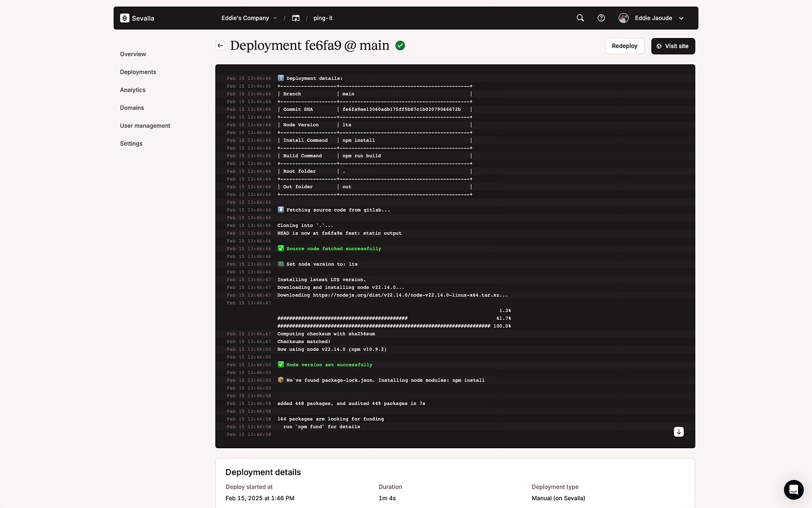Open the Settings sidebar item

coord(131,143)
